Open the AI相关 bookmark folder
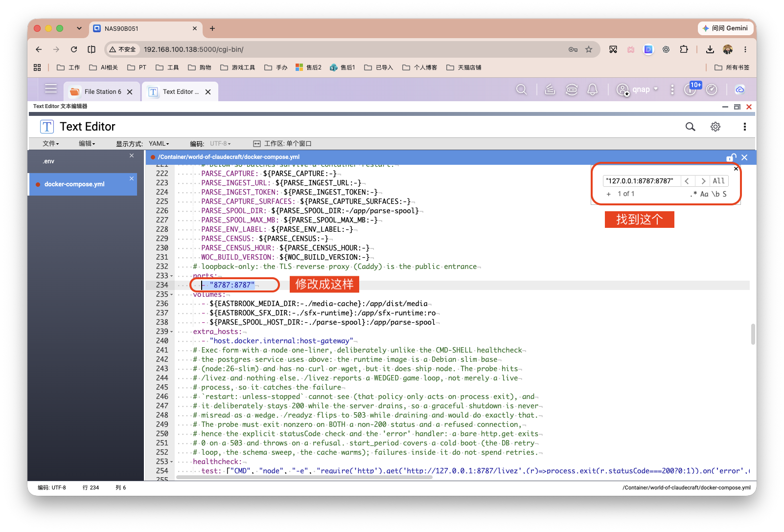784x532 pixels. tap(104, 67)
